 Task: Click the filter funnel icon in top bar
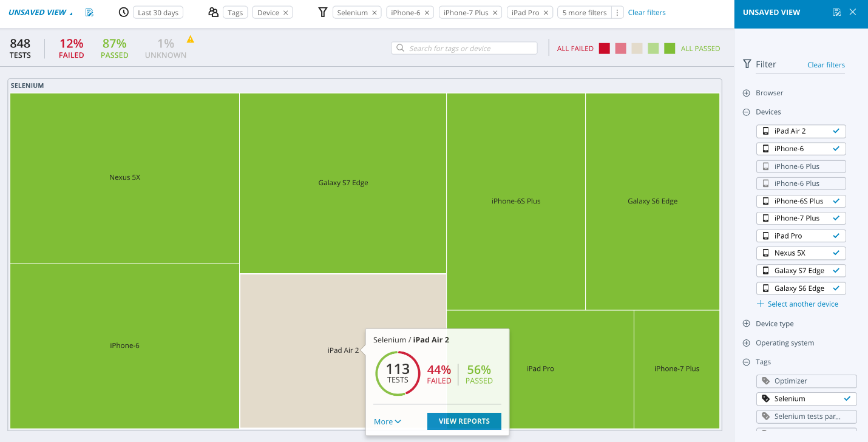coord(323,12)
